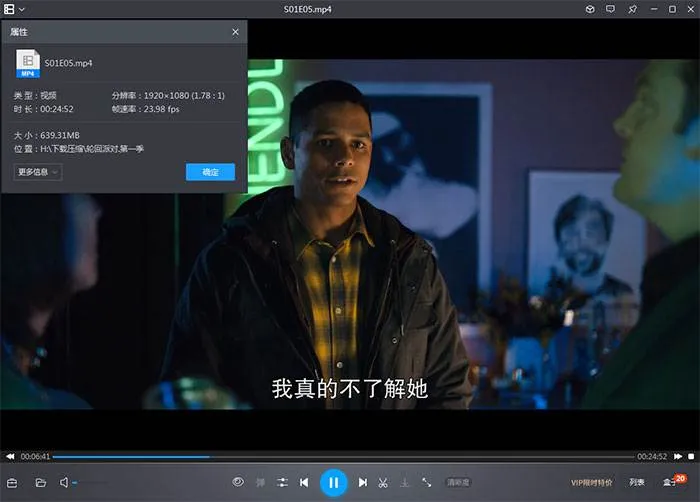Toggle the eye viewing mode icon
This screenshot has width=700, height=502.
click(238, 482)
